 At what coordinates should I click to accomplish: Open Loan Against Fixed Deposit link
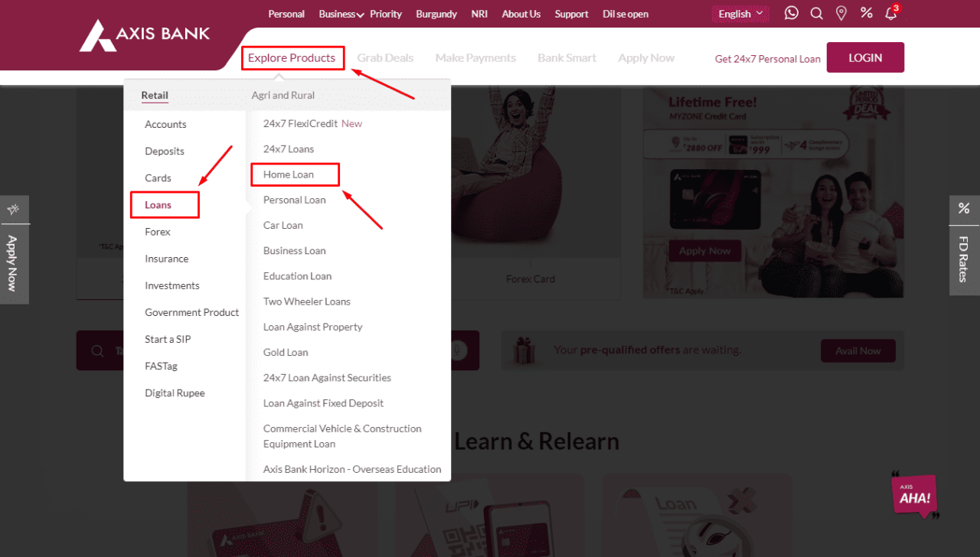[x=323, y=402]
